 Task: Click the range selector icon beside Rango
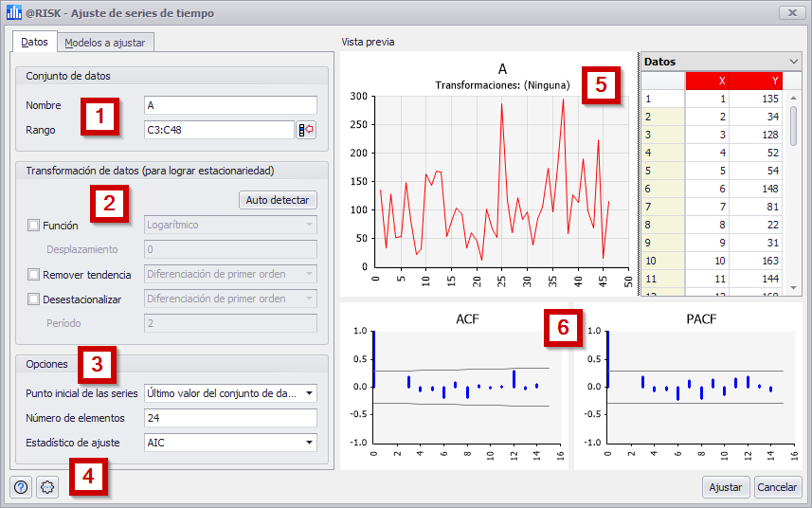tap(306, 130)
